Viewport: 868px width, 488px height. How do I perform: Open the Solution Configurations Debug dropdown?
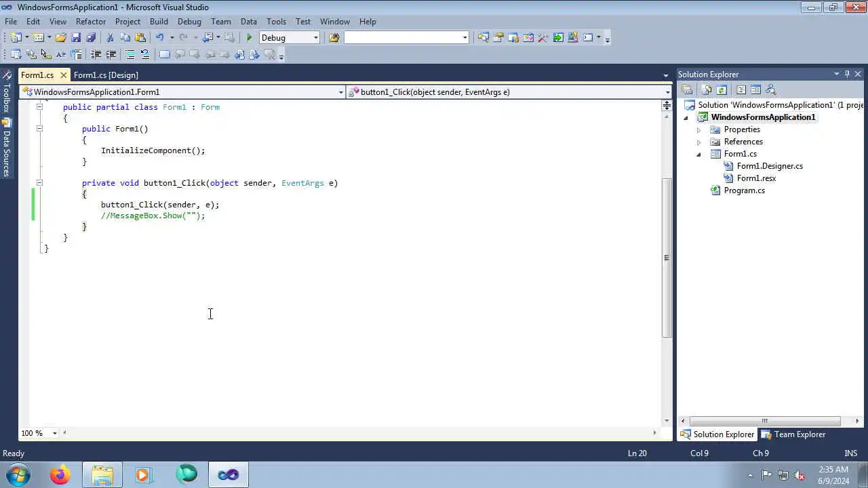coord(315,38)
